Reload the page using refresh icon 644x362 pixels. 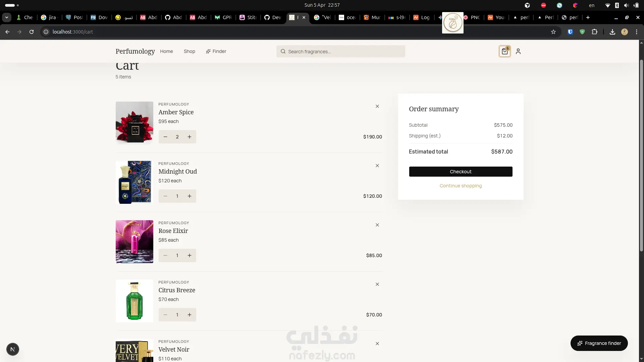[x=32, y=32]
